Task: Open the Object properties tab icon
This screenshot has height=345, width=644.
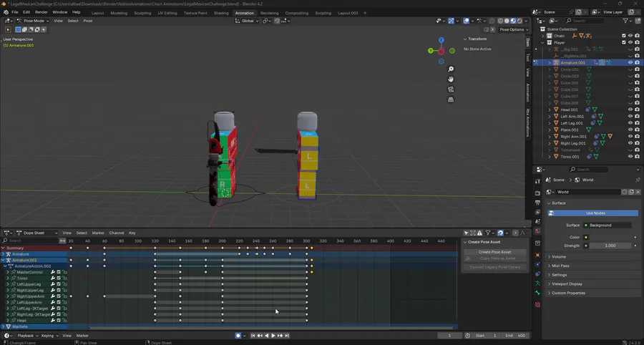Action: pyautogui.click(x=537, y=255)
